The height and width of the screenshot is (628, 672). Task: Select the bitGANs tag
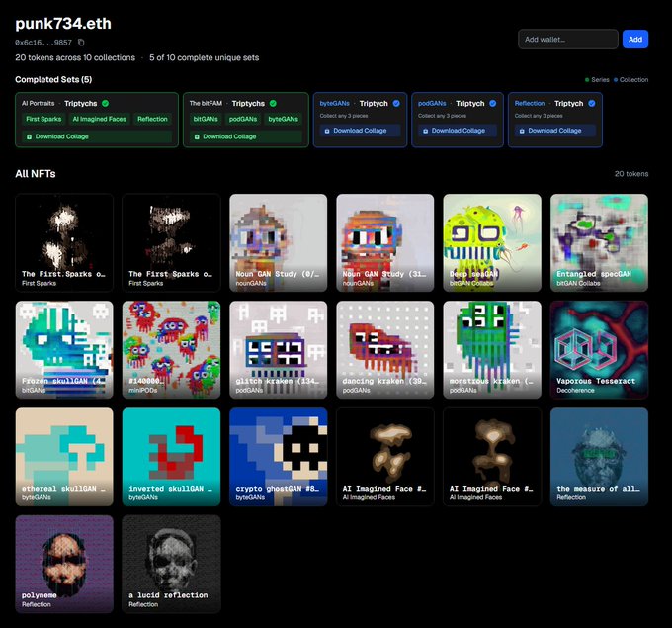[x=206, y=119]
